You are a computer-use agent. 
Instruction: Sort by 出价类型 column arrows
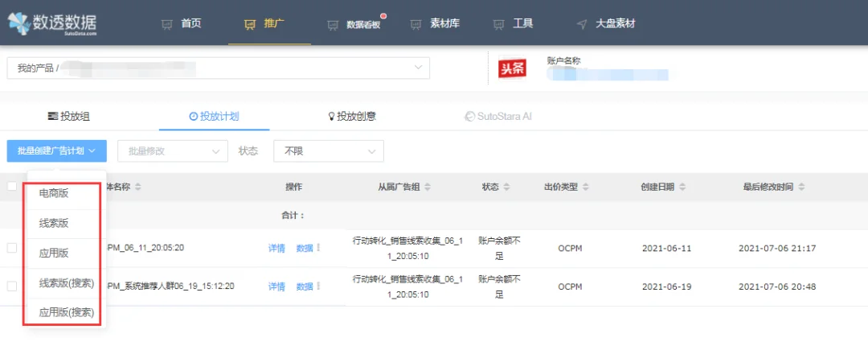click(x=586, y=187)
